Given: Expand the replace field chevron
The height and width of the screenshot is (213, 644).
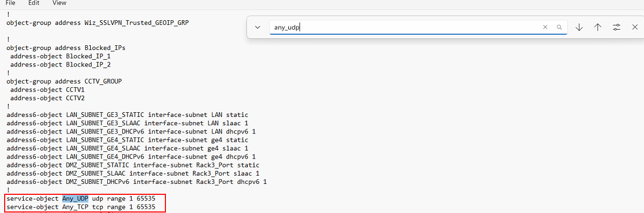Looking at the screenshot, I should point(257,27).
